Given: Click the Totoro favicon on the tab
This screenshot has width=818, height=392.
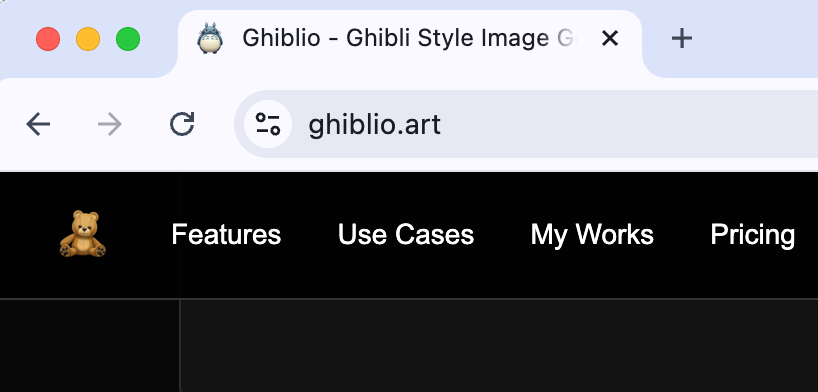Looking at the screenshot, I should [210, 38].
